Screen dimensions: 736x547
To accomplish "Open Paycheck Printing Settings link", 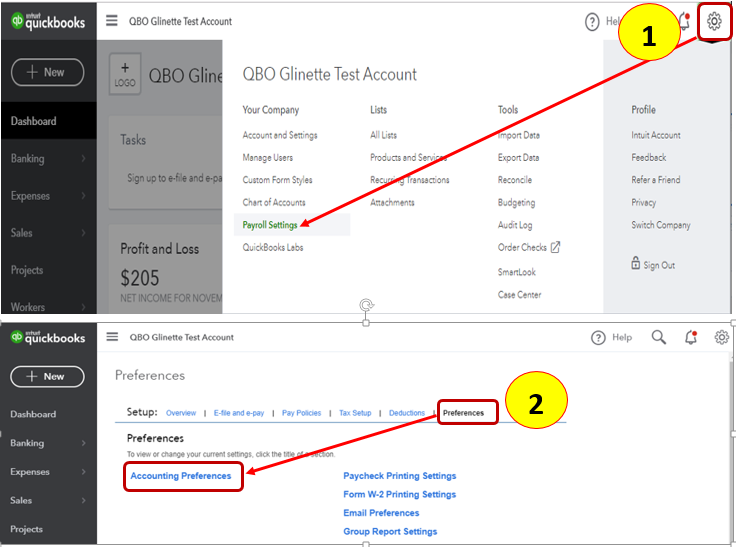I will pos(399,476).
